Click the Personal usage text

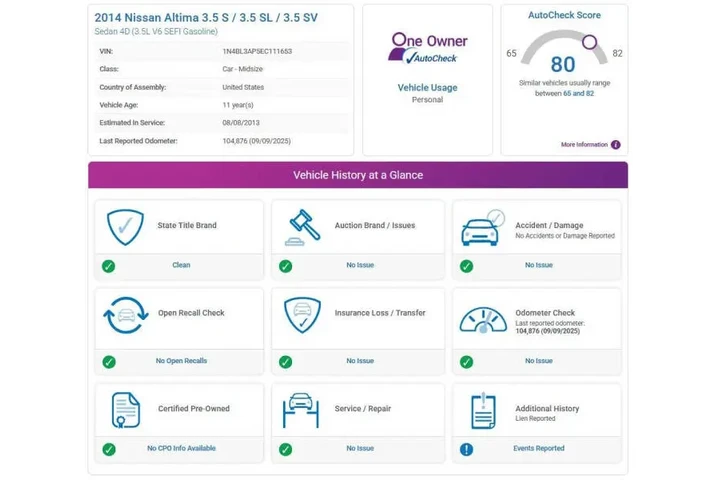point(428,100)
